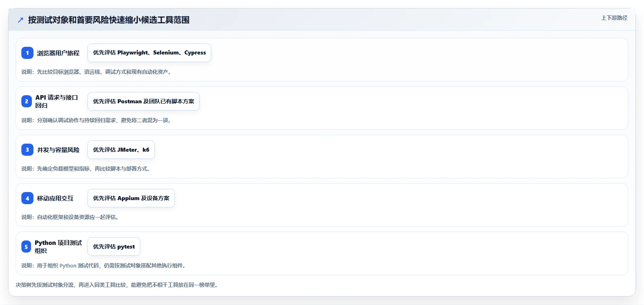The width and height of the screenshot is (644, 305).
Task: Select 优先评估 pytest chip
Action: 114,247
